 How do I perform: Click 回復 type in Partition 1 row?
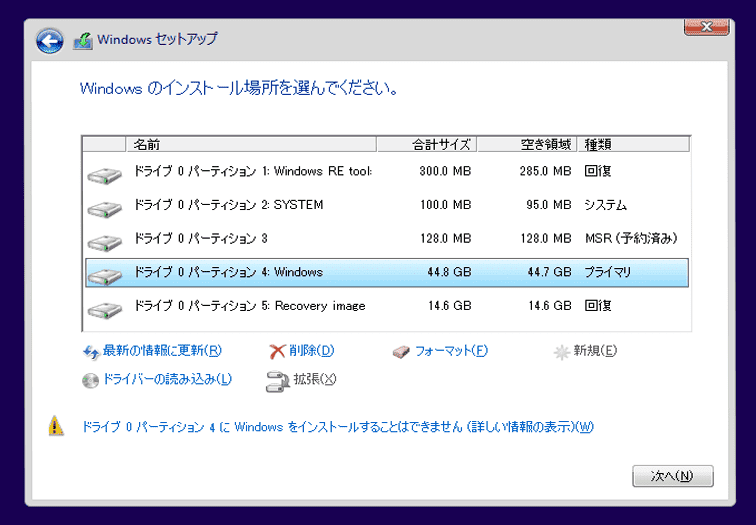pyautogui.click(x=598, y=171)
